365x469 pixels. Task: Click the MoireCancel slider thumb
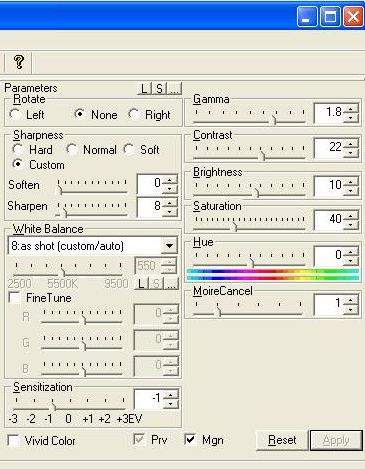pos(218,311)
